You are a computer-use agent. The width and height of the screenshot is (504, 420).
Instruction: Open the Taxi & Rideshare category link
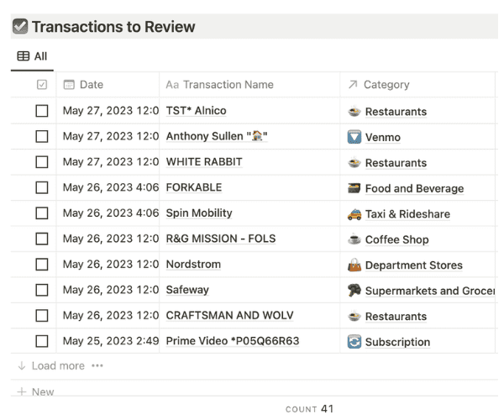(407, 214)
